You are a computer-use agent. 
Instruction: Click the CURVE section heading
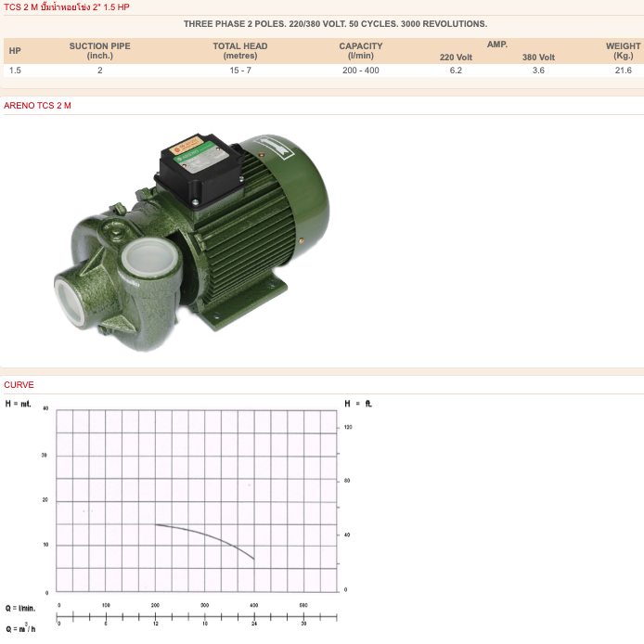[x=19, y=385]
